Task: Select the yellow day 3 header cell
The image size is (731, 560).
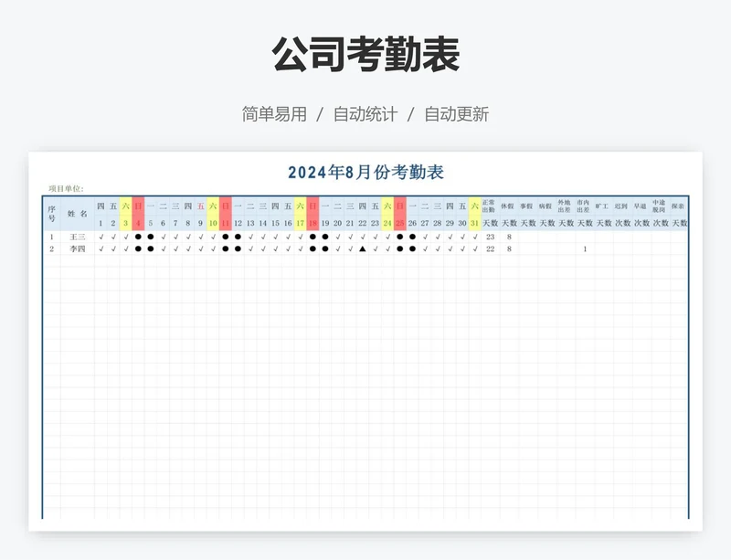Action: click(125, 223)
